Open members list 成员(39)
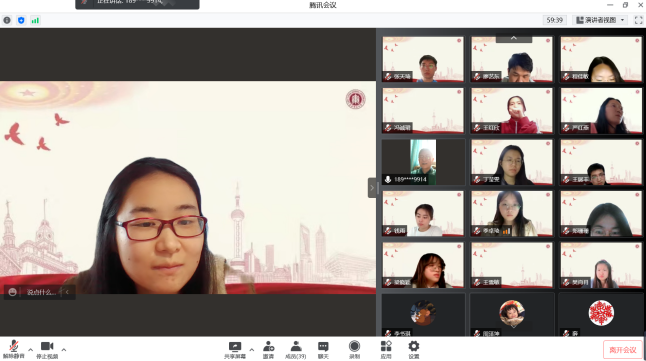 pyautogui.click(x=296, y=350)
